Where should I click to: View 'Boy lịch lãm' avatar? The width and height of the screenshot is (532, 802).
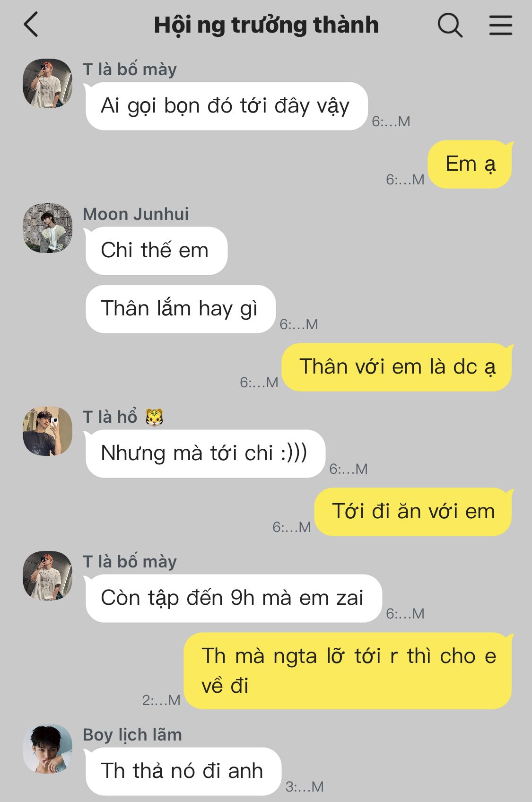[47, 749]
